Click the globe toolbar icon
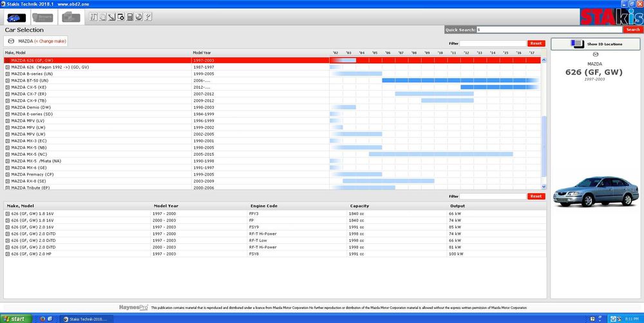Viewport: 644px width, 323px height. click(139, 17)
